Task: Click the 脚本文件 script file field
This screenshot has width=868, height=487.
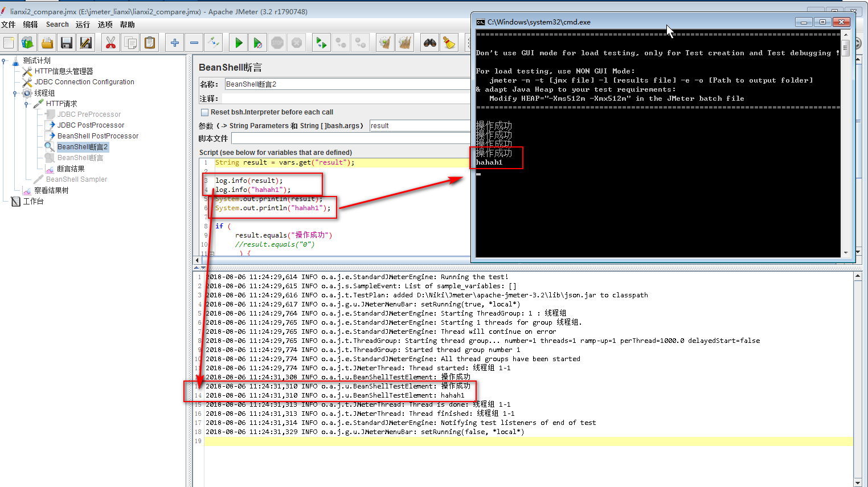Action: 351,138
